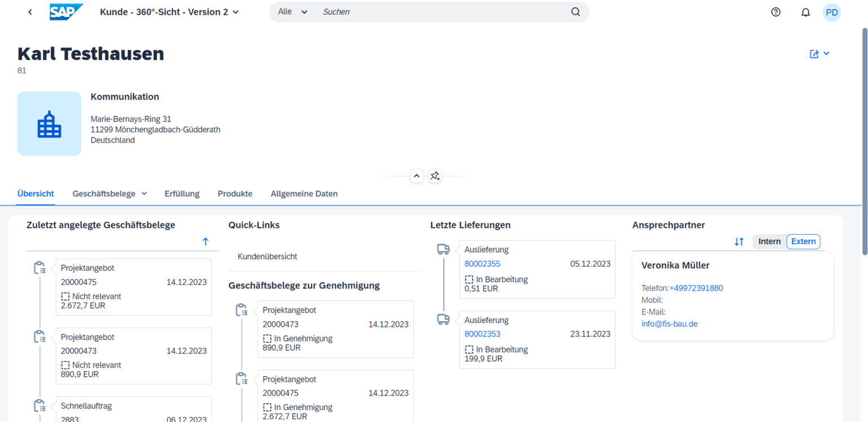
Task: Click the Suchen search field
Action: click(441, 12)
